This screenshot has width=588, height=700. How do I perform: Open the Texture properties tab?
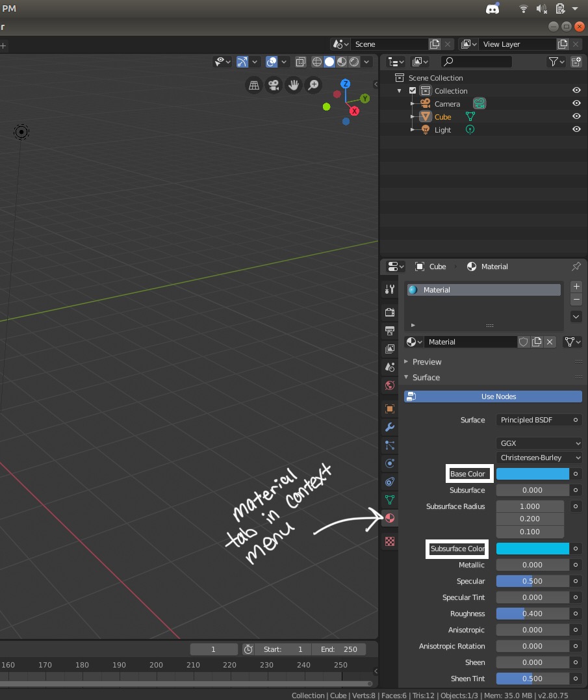pos(389,541)
